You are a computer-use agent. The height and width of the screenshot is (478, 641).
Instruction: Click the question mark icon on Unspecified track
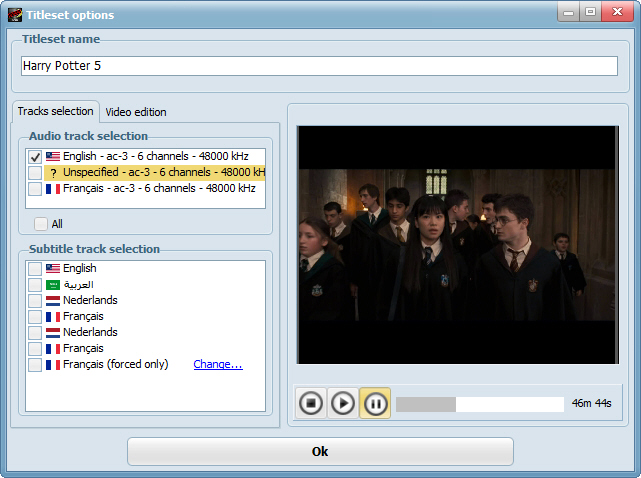tap(53, 173)
